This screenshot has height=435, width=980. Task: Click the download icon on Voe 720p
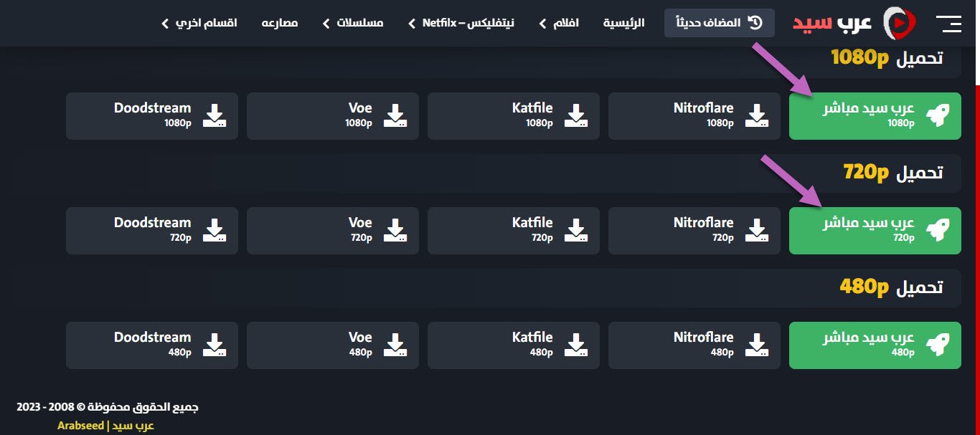click(396, 230)
